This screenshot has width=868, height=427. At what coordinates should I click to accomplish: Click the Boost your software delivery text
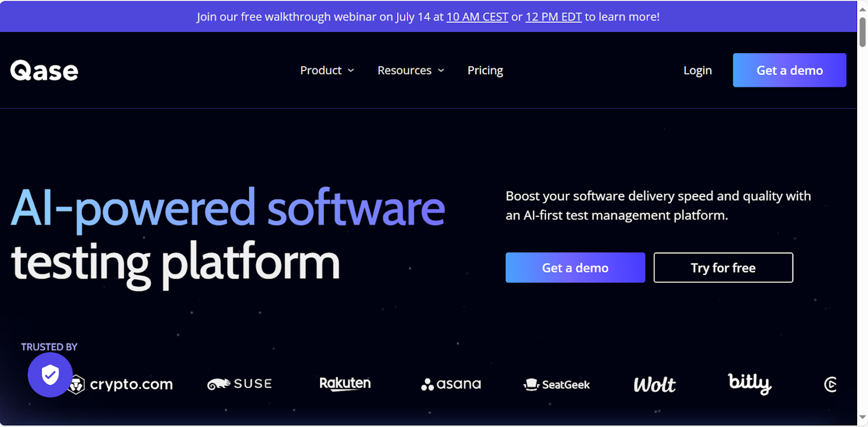coord(658,206)
